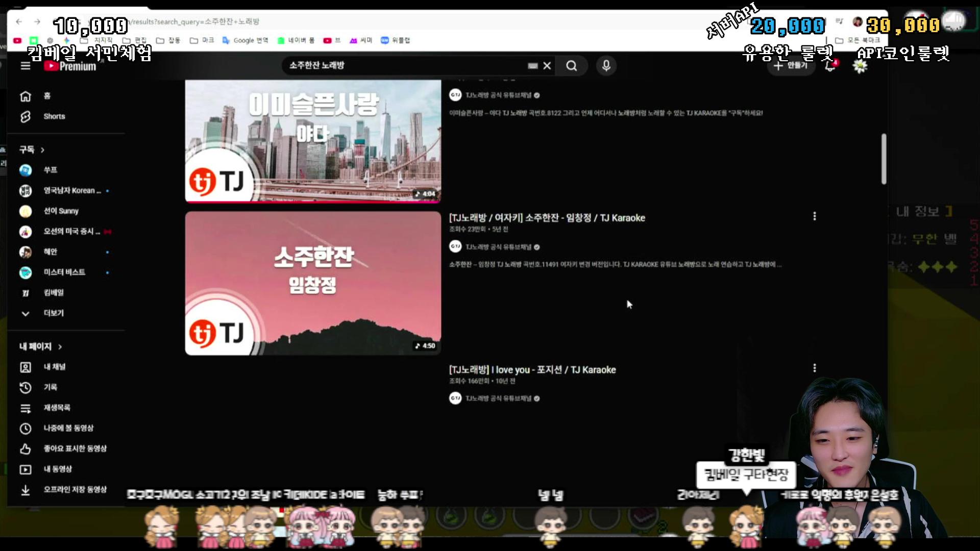980x551 pixels.
Task: Start voice search with the microphone
Action: click(x=606, y=66)
